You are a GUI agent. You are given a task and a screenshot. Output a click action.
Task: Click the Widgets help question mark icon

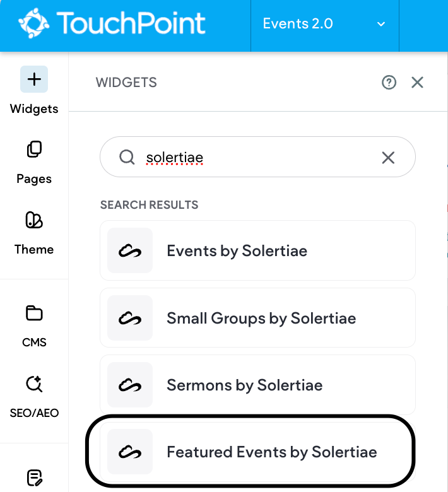click(389, 82)
